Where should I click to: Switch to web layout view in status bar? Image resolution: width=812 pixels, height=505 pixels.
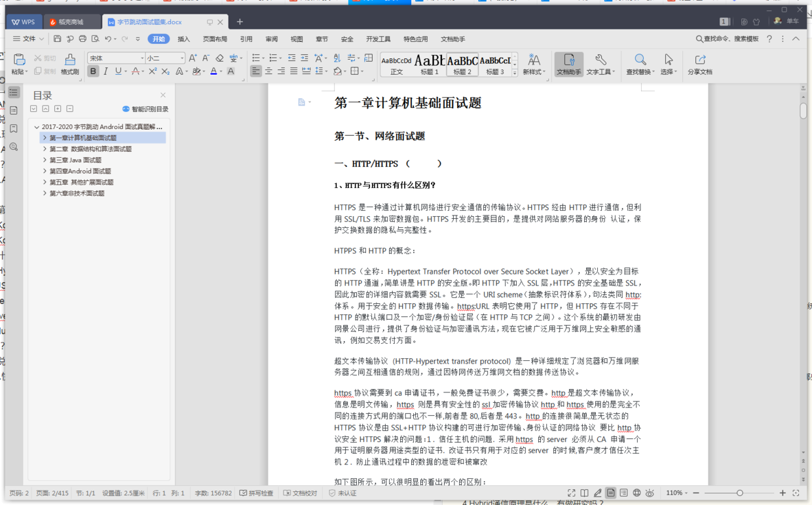(x=637, y=493)
